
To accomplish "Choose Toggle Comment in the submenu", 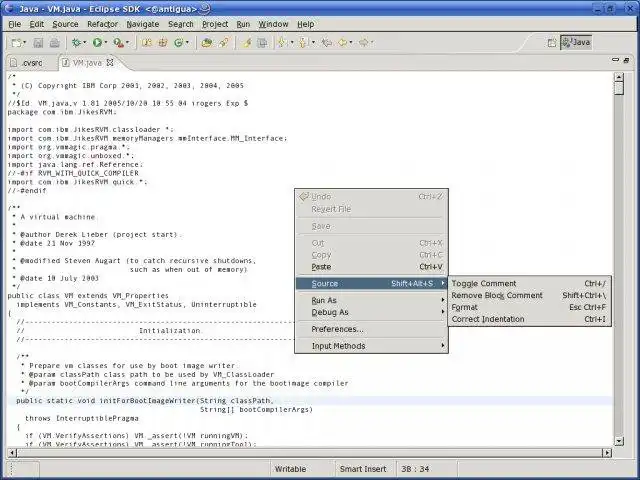I will click(x=529, y=283).
